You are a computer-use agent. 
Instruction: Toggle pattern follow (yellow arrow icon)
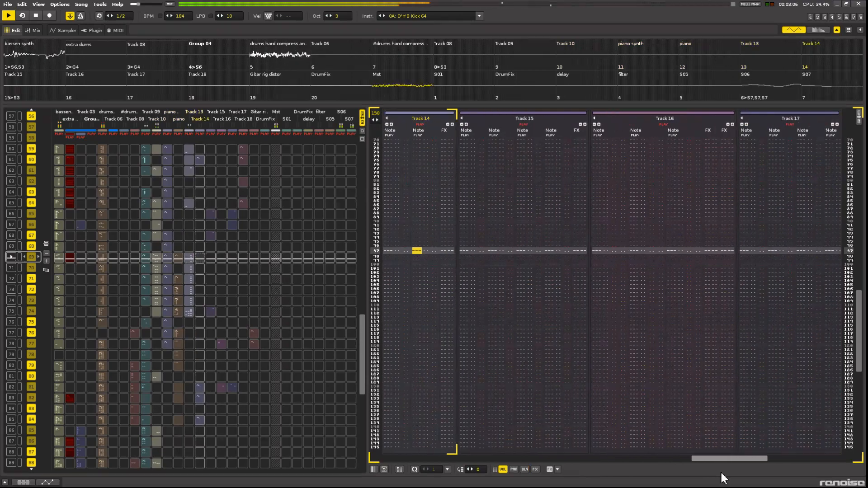[x=70, y=16]
